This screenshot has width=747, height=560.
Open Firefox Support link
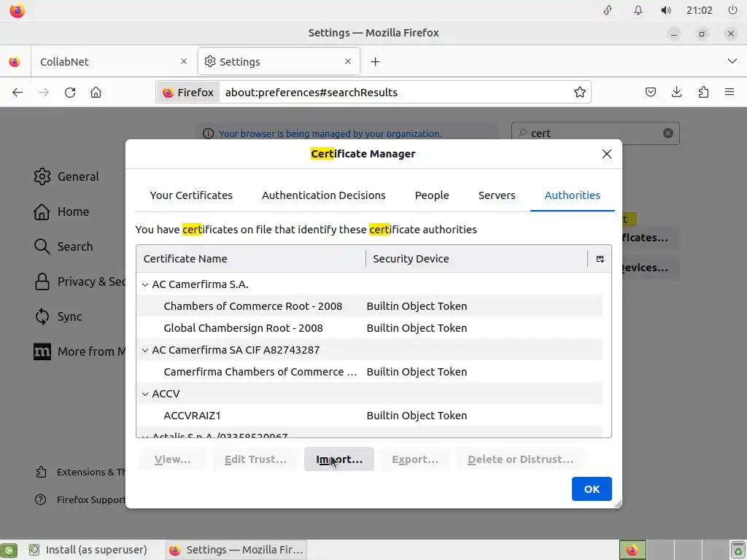tap(80, 499)
